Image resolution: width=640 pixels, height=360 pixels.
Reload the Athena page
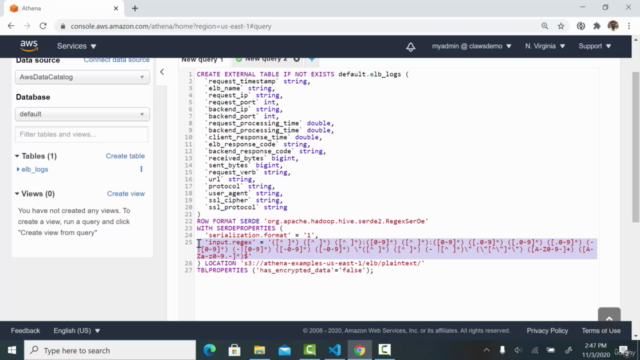point(43,26)
